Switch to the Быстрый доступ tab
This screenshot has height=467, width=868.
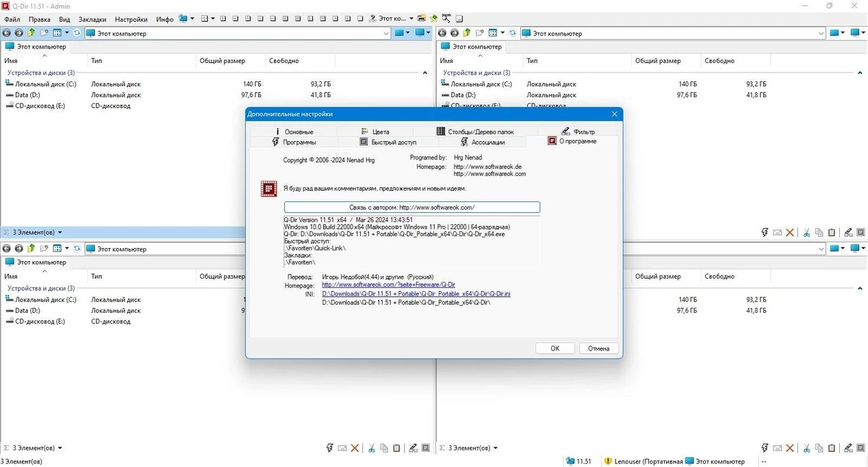coord(388,142)
